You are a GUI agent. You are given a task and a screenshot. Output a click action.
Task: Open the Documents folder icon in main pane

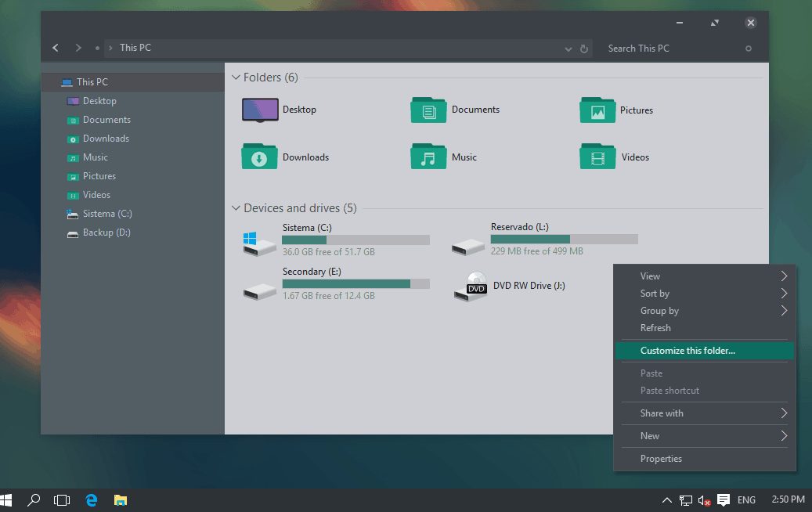[x=428, y=110]
